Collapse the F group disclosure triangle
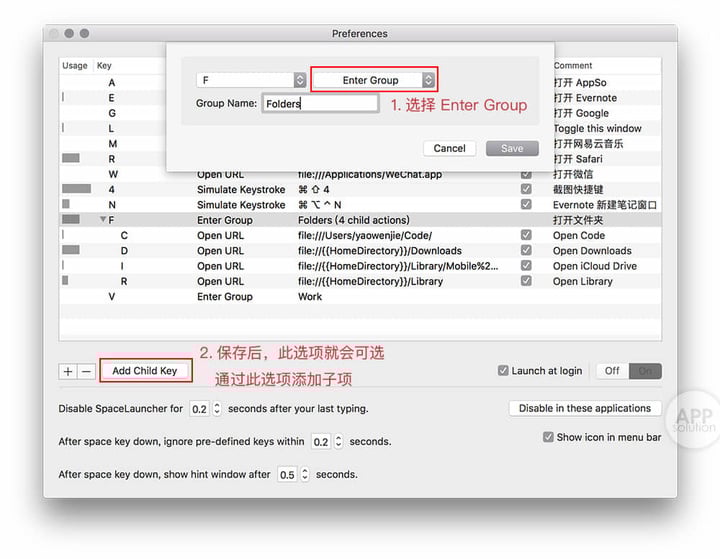 point(102,220)
